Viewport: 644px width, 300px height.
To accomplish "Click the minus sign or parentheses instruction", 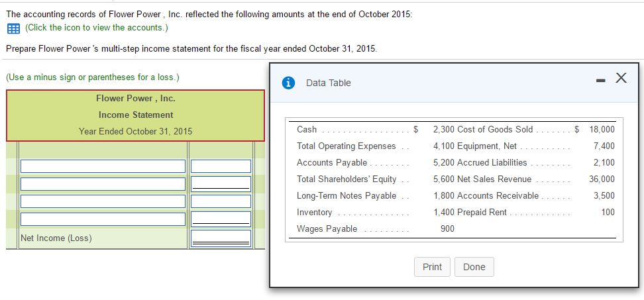I will click(x=93, y=77).
